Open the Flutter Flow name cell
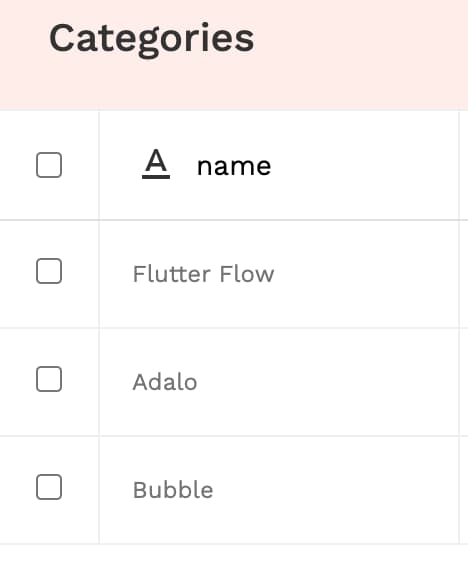Viewport: 468px width, 562px height. (x=279, y=274)
